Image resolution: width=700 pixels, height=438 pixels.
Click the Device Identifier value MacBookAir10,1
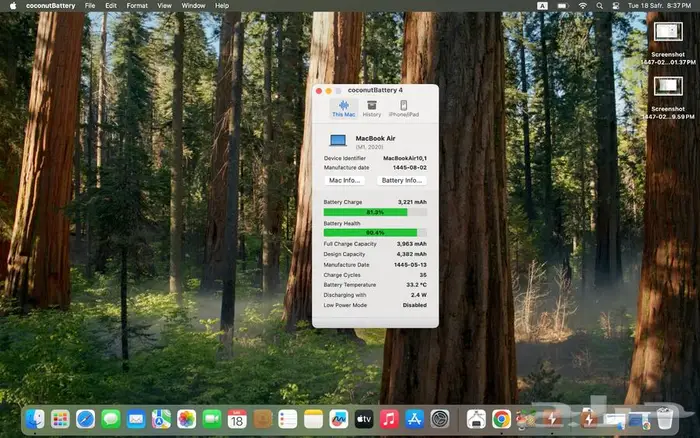[x=404, y=158]
